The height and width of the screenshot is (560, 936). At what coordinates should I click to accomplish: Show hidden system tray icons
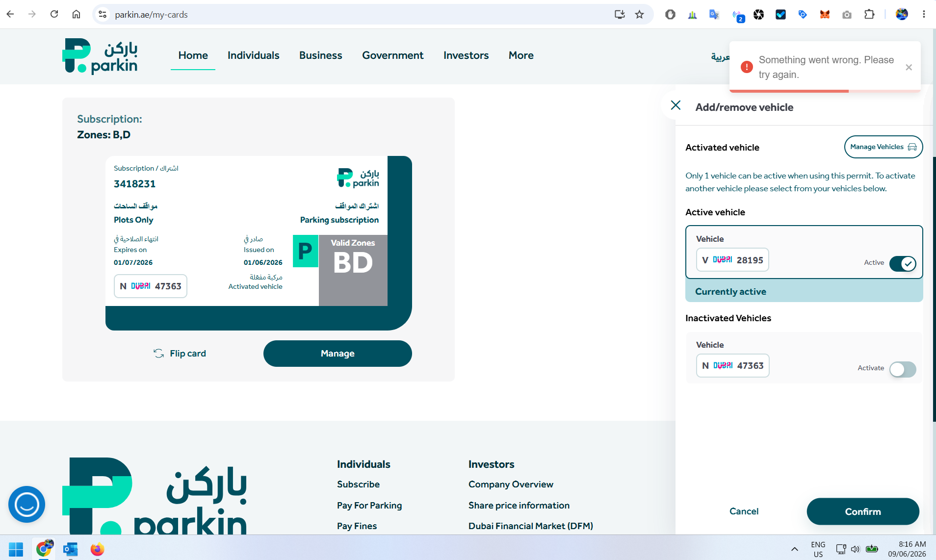click(x=794, y=549)
